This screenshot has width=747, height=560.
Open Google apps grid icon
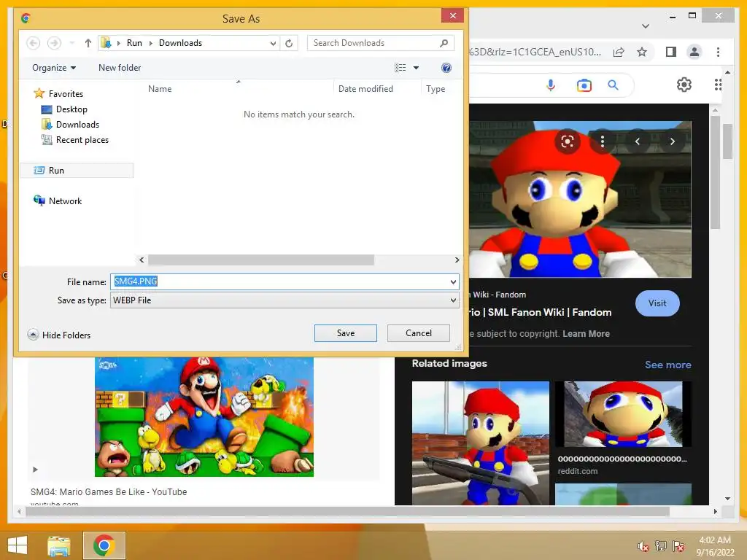coord(718,85)
